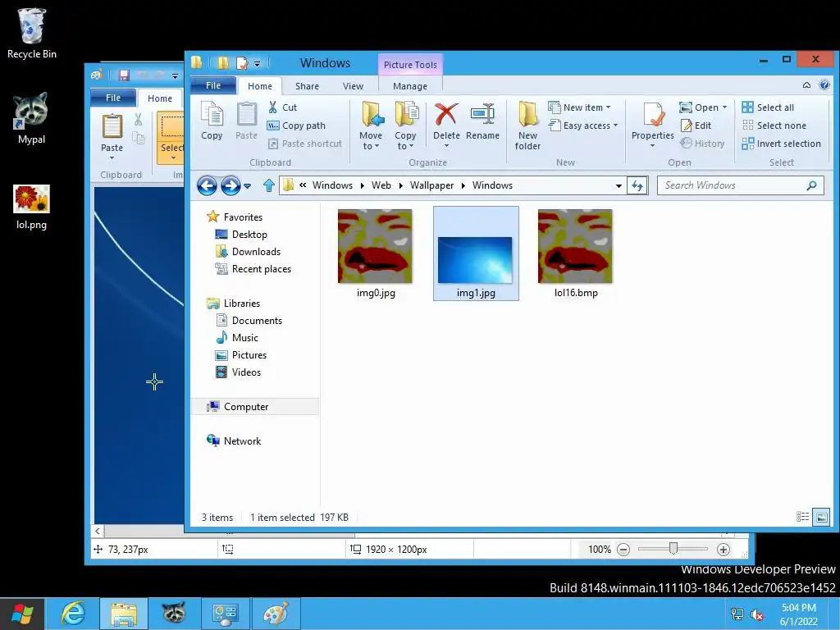Open Downloads in navigation pane
Image resolution: width=840 pixels, height=630 pixels.
click(x=248, y=252)
